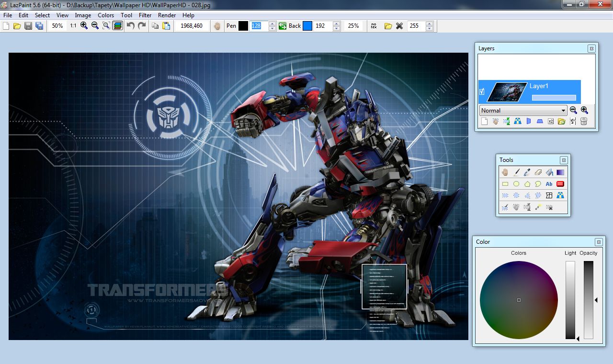Create a new image from the toolbar
The height and width of the screenshot is (364, 613).
click(x=6, y=26)
